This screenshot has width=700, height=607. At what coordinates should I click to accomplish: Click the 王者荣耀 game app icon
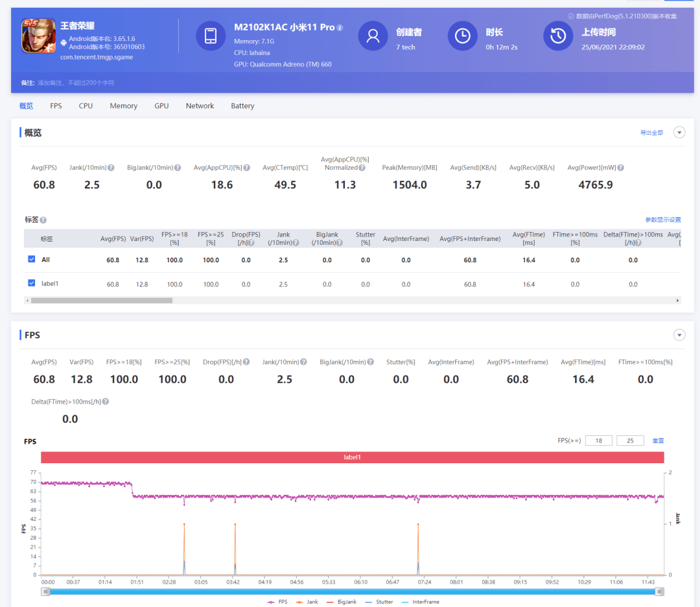38,36
